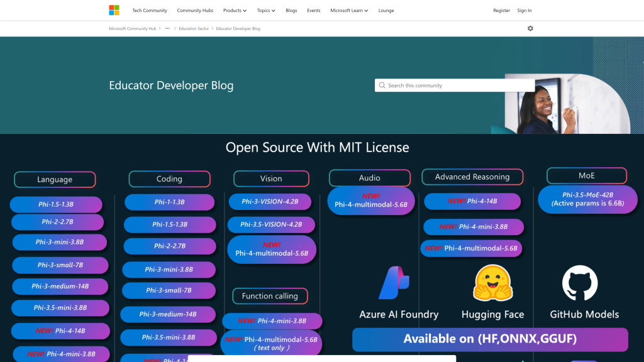Click Phi-3-mini-3.8B under Coding
644x362 pixels.
(x=169, y=270)
